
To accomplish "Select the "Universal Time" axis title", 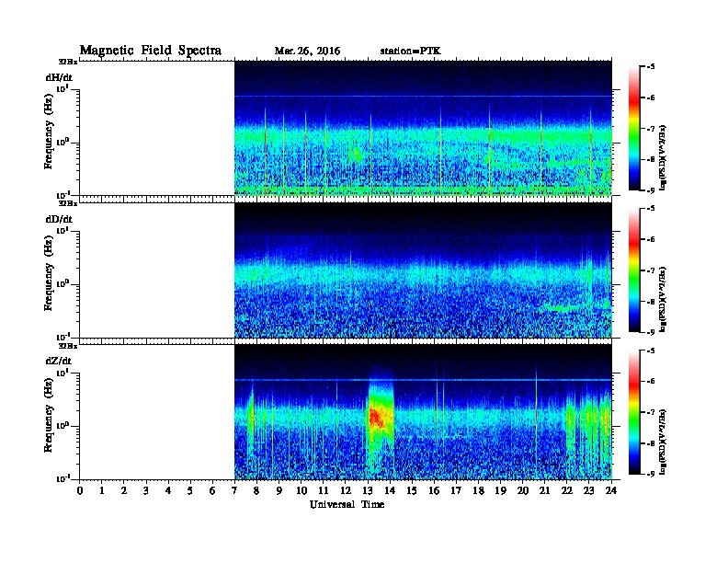I will point(347,504).
